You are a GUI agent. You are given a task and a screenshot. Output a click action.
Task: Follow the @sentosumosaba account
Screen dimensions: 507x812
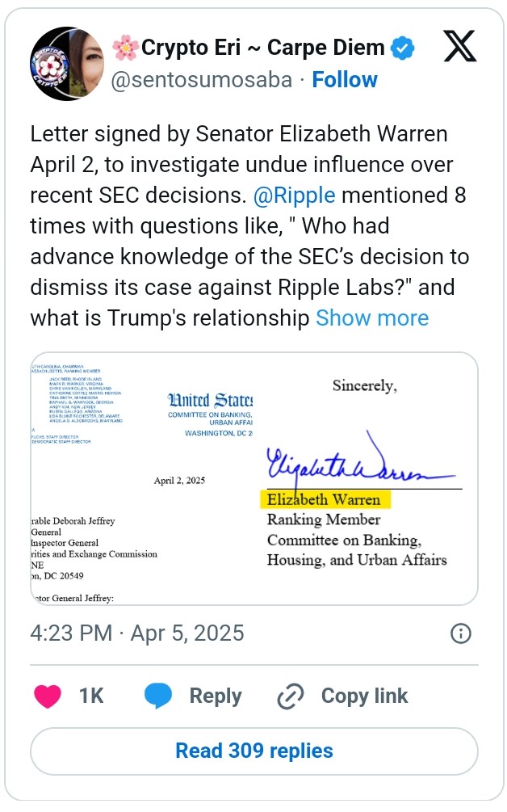tap(345, 80)
